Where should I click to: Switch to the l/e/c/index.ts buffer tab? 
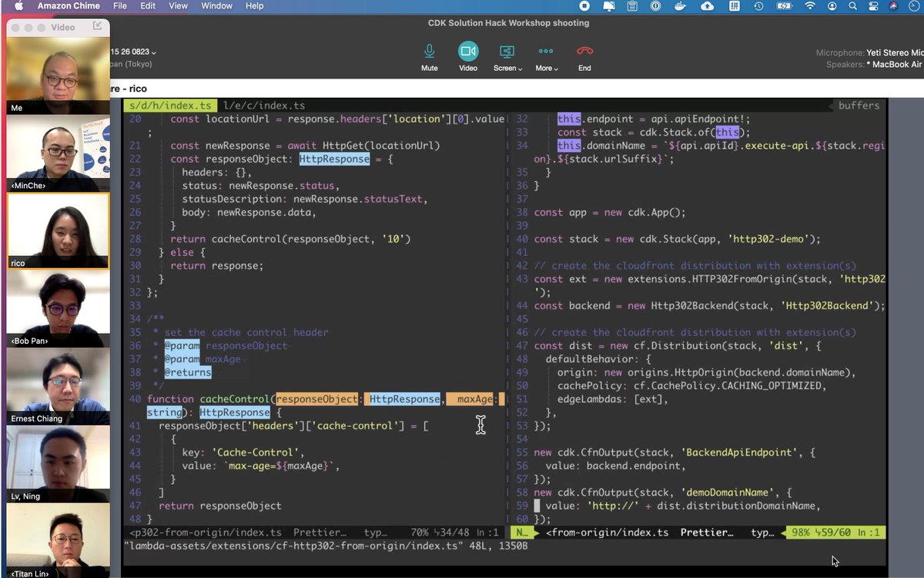tap(263, 106)
